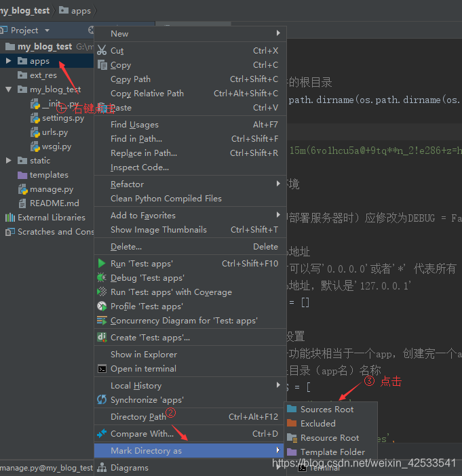Open the Local History submenu arrow
The image size is (462, 476).
[278, 384]
